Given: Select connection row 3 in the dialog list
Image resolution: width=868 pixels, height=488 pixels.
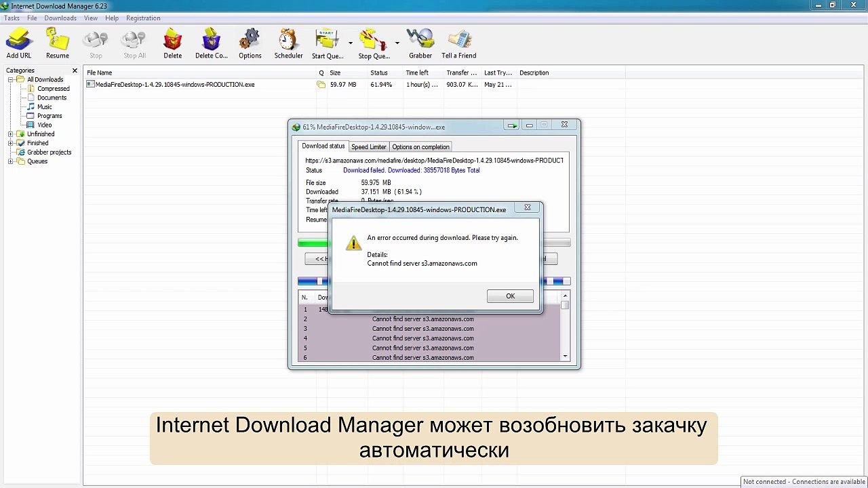Looking at the screenshot, I should (x=429, y=329).
